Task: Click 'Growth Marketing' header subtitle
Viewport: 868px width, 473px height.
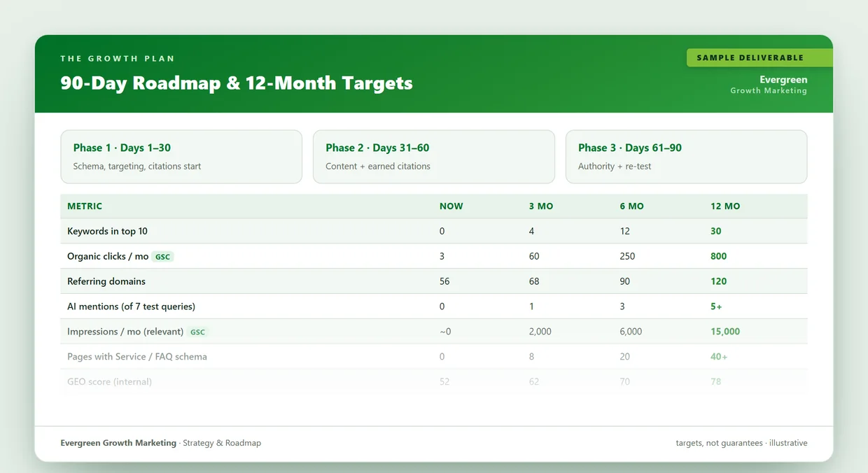Action: pyautogui.click(x=769, y=91)
